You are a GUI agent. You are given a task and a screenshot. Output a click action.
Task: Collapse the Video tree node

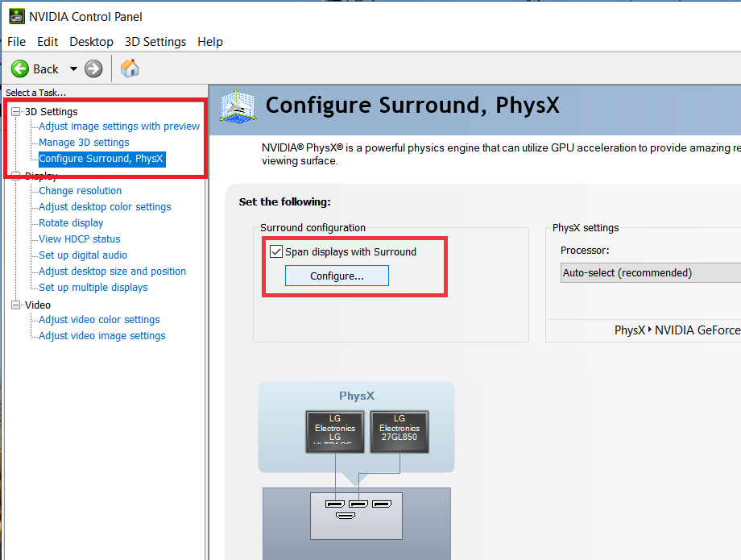[16, 305]
